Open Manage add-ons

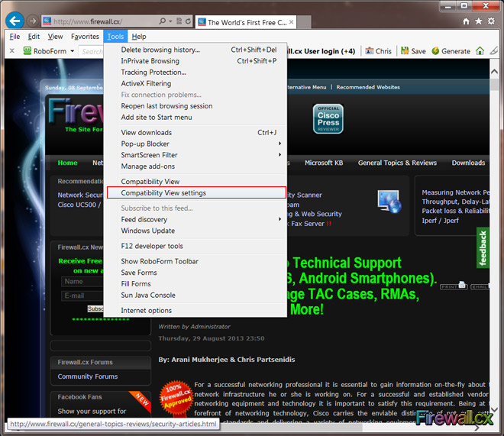point(196,166)
